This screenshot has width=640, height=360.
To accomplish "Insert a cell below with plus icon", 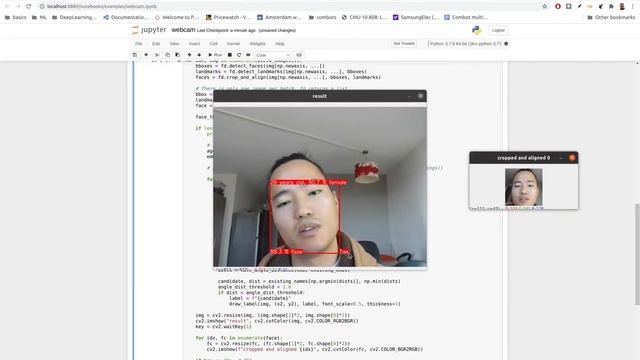I will pos(146,55).
